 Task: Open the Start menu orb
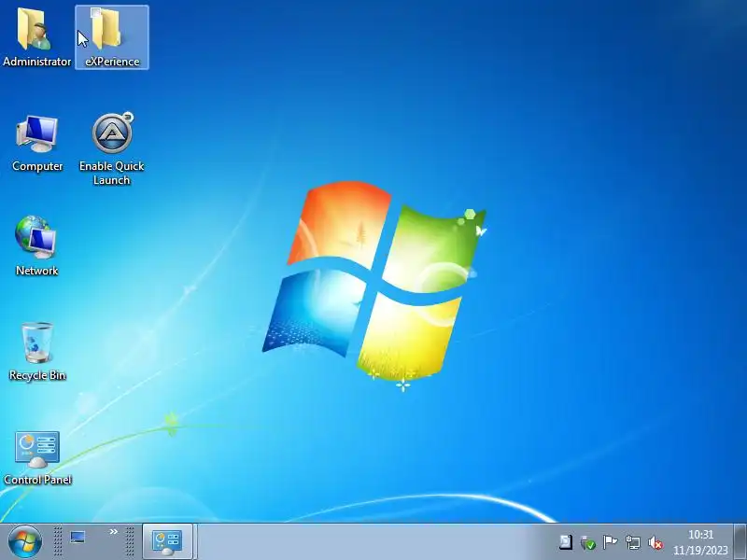[x=24, y=542]
